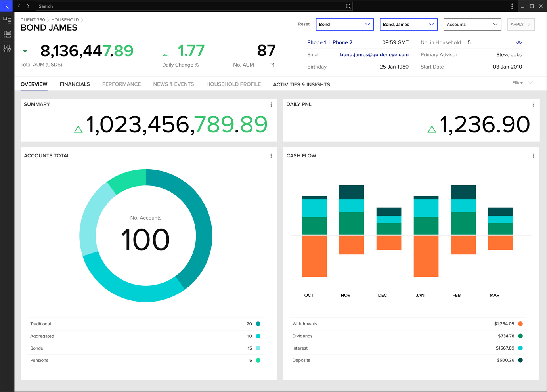Image resolution: width=547 pixels, height=392 pixels.
Task: Open the Bond, James dropdown
Action: pyautogui.click(x=409, y=24)
